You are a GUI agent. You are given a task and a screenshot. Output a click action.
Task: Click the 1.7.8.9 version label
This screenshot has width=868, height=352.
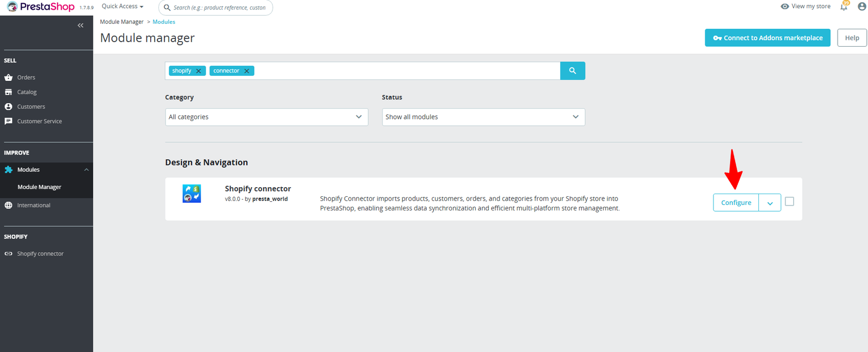(x=86, y=8)
